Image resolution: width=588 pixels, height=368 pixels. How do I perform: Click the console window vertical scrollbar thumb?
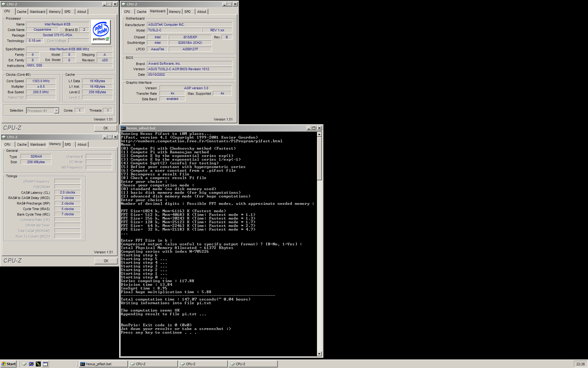tap(319, 159)
